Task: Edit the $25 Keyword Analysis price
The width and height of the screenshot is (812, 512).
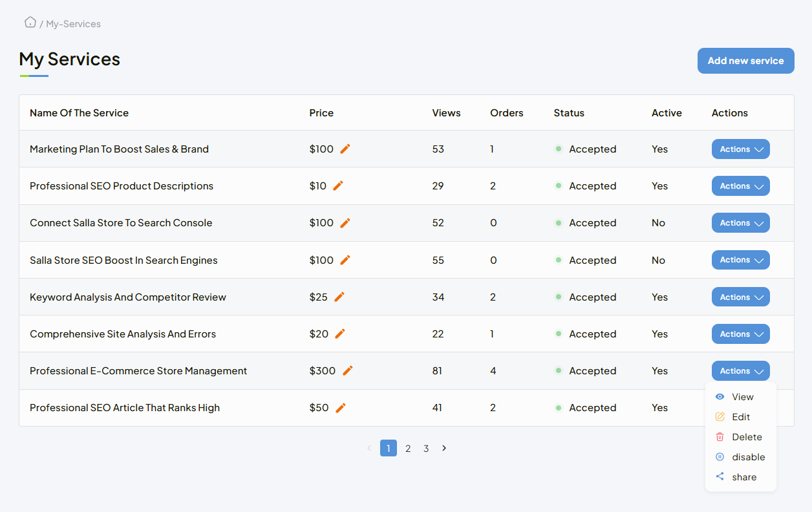Action: pos(339,297)
